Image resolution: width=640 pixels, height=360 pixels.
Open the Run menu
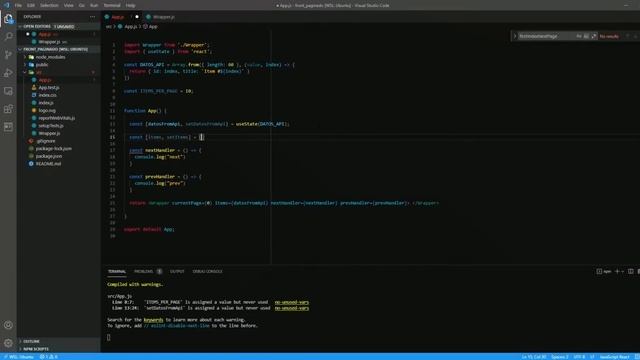click(x=94, y=5)
